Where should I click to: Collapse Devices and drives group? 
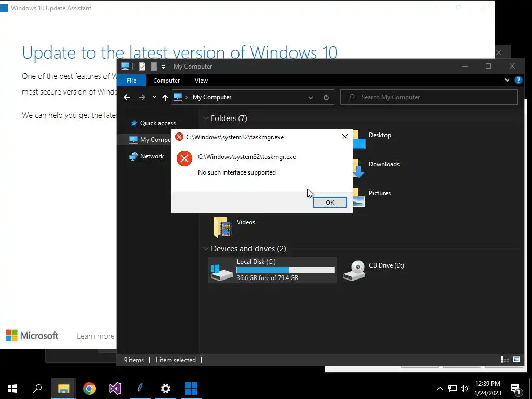(206, 249)
